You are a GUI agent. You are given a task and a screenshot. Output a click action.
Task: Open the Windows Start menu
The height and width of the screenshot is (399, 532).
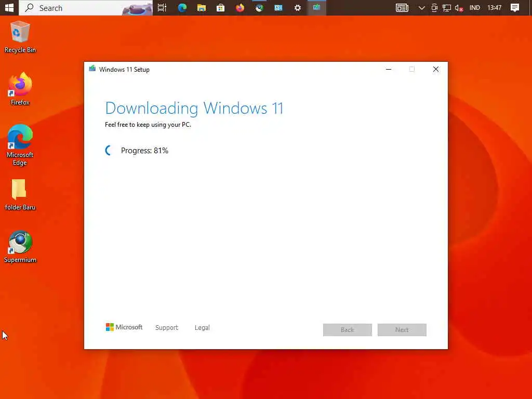click(x=9, y=7)
